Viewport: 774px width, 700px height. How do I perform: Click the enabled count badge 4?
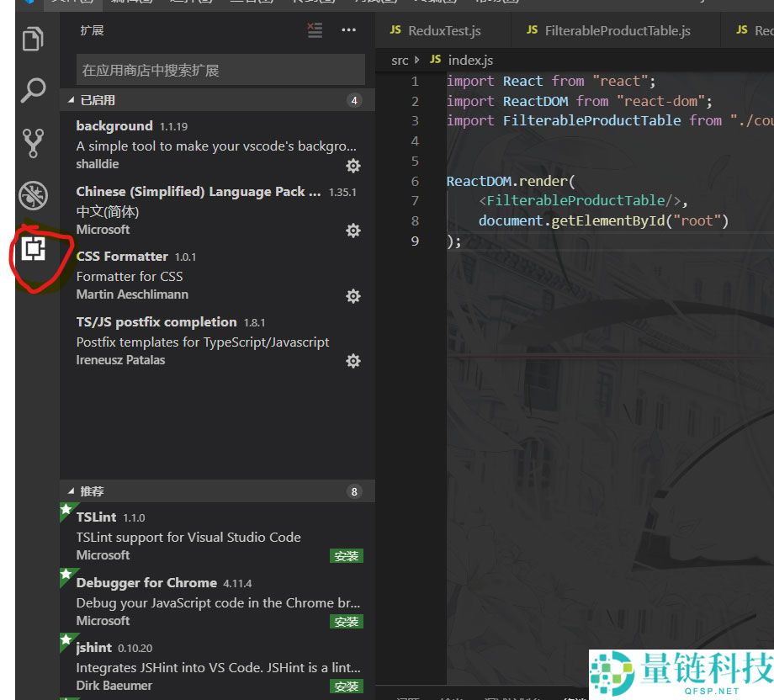[354, 101]
